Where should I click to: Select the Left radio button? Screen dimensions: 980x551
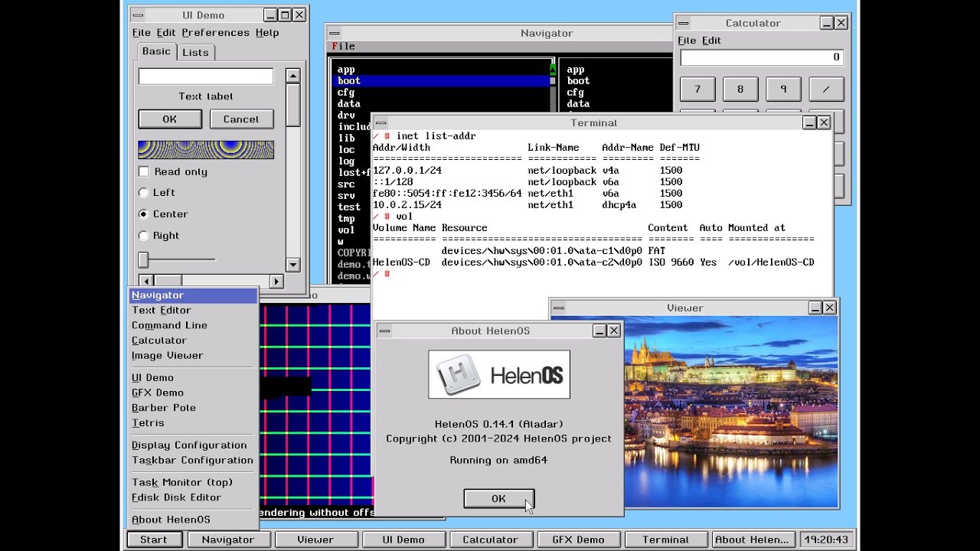point(143,193)
